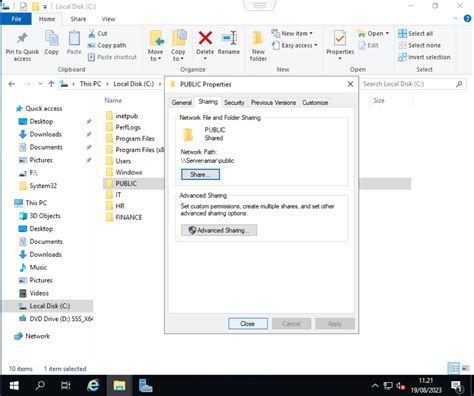Click Paste shortcut in ribbon
The width and height of the screenshot is (474, 396).
pyautogui.click(x=112, y=57)
